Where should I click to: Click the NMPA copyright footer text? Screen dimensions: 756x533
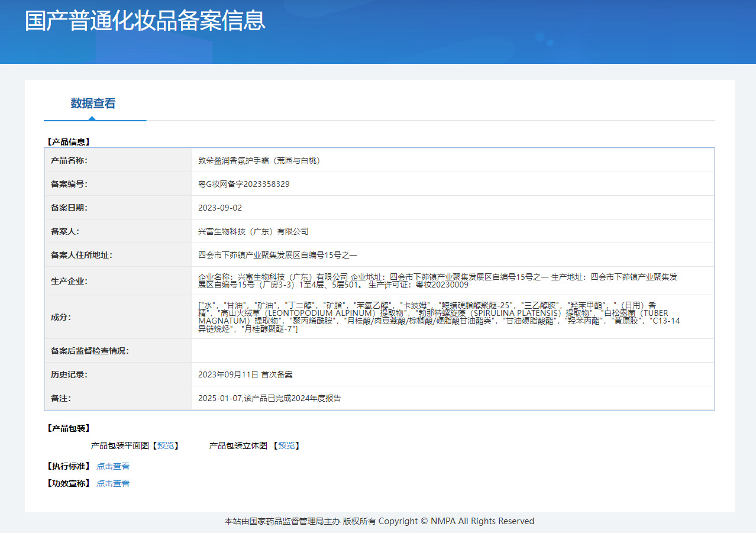(x=379, y=521)
